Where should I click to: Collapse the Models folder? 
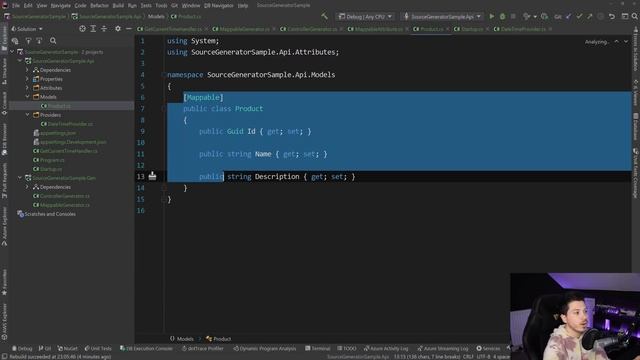tap(27, 97)
